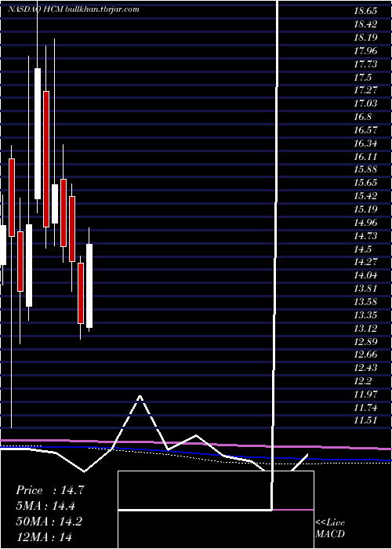Click the 13.35 price axis label
Screen dimensions: 392x549
pos(365,315)
